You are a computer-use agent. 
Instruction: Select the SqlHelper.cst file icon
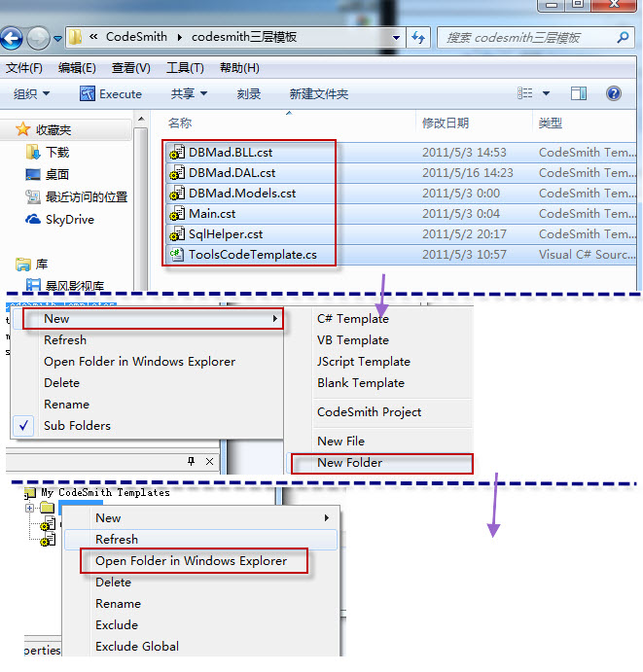[177, 234]
